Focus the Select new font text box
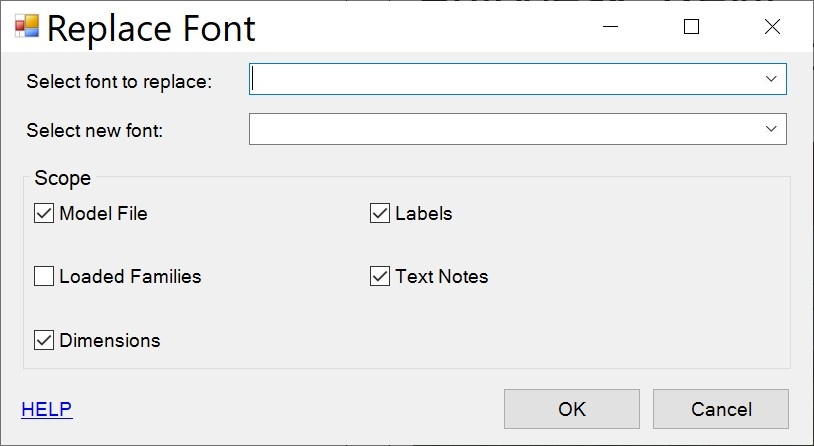Image resolution: width=814 pixels, height=446 pixels. click(500, 129)
